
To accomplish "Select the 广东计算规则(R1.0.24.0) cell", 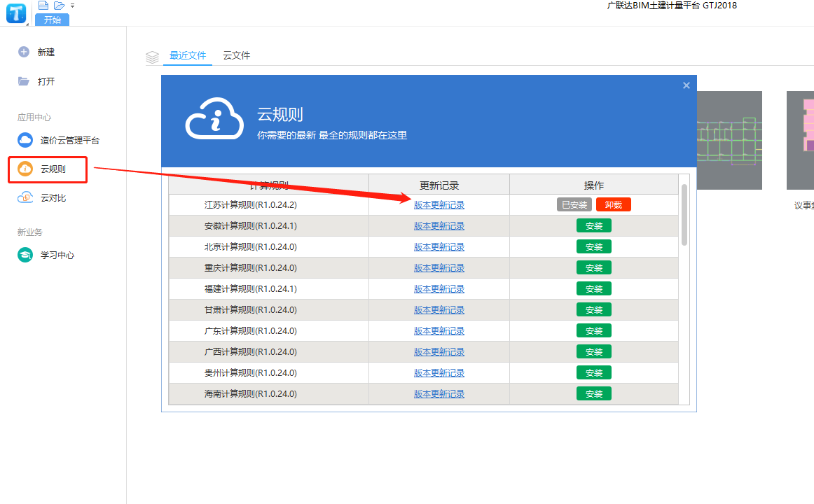I will tap(269, 331).
